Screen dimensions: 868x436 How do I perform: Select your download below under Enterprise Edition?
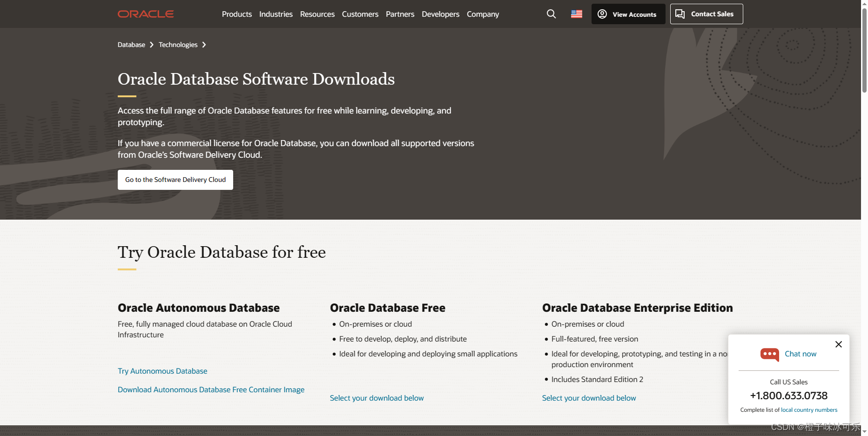[589, 398]
